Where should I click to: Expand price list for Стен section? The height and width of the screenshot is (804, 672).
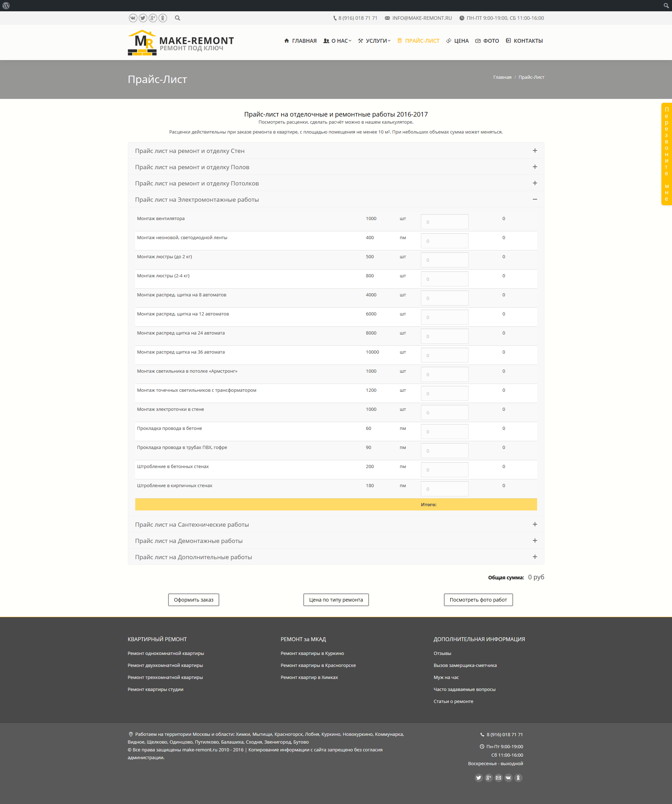tap(335, 151)
